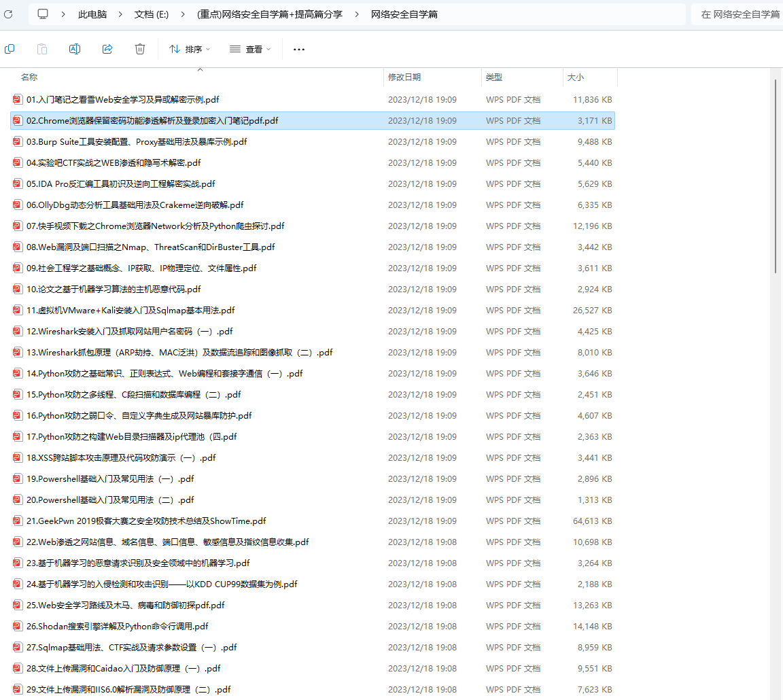
Task: Select file 15.Python攻防之多线程、C段扫描和数据库编程
Action: click(x=313, y=394)
